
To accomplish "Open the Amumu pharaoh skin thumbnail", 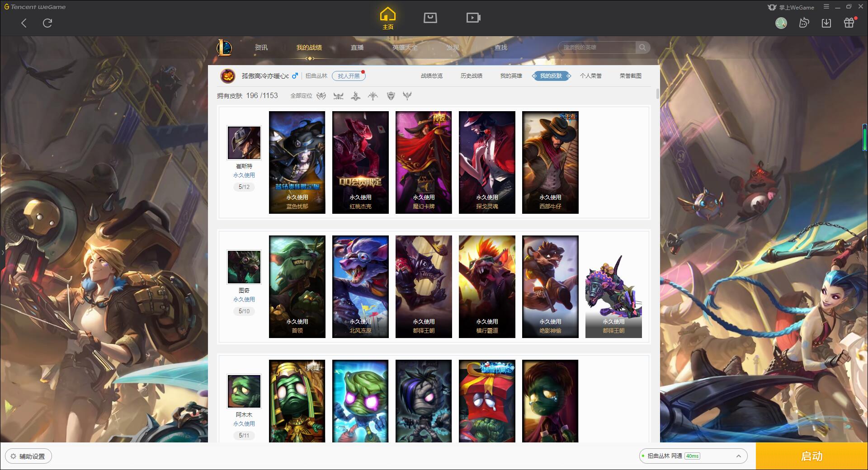I will [x=297, y=401].
